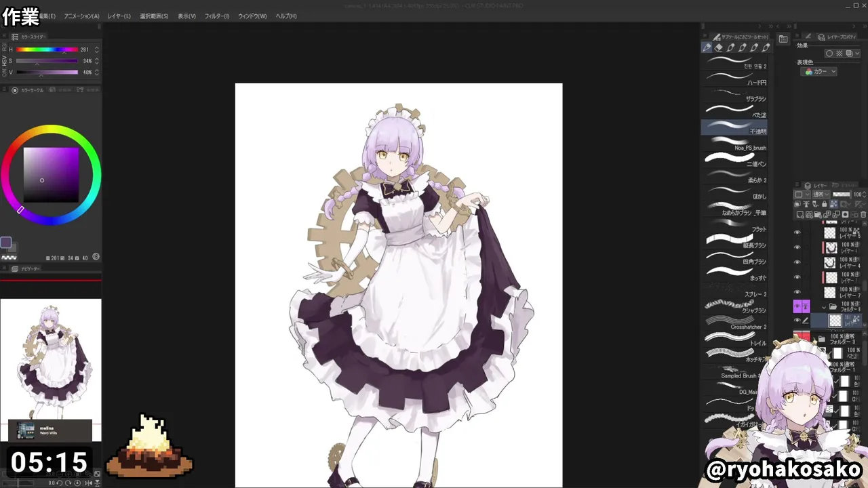Collapse Folder 8 chevron
The image size is (868, 488).
[824, 306]
